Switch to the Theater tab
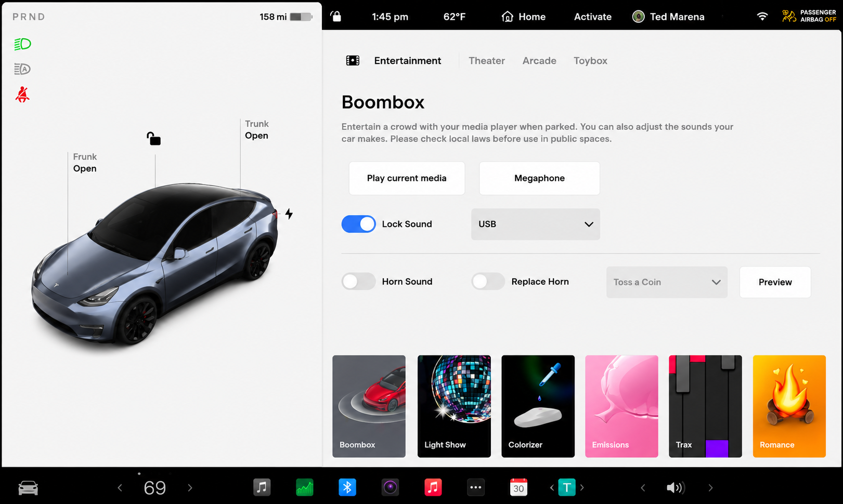Image resolution: width=843 pixels, height=504 pixels. [487, 61]
